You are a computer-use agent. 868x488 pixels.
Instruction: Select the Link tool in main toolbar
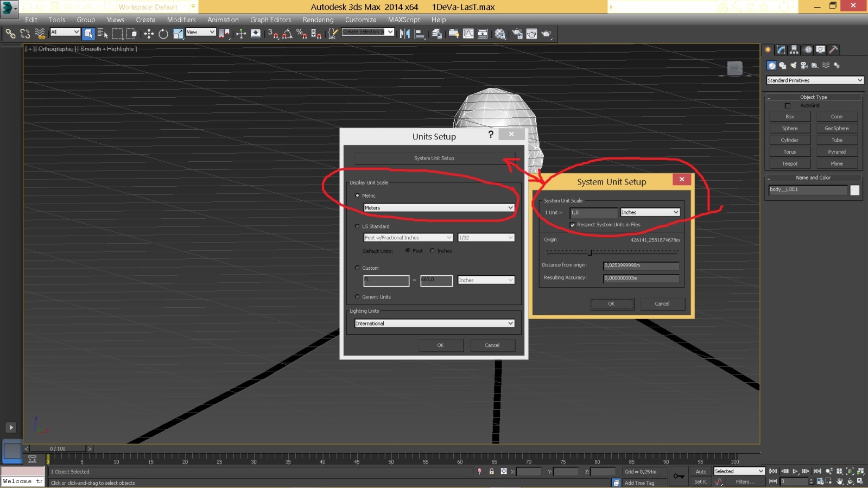10,34
